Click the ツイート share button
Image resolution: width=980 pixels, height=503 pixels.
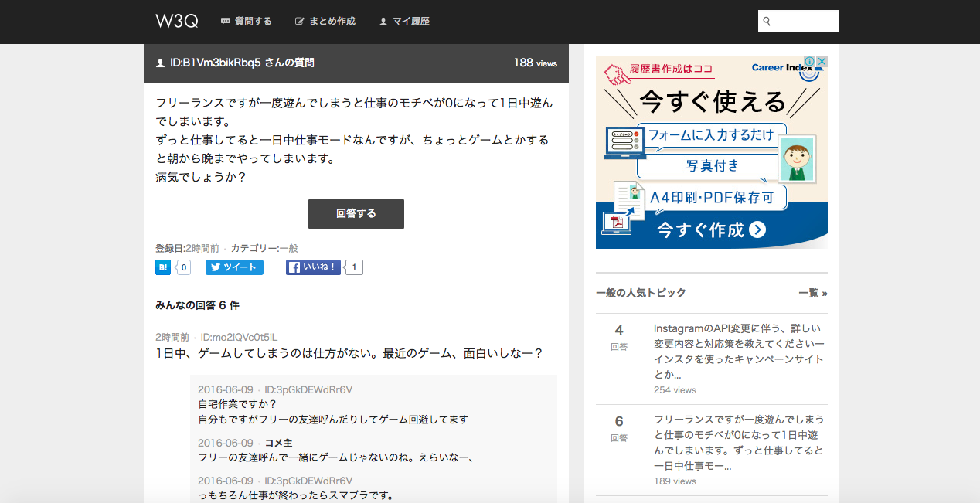(234, 267)
